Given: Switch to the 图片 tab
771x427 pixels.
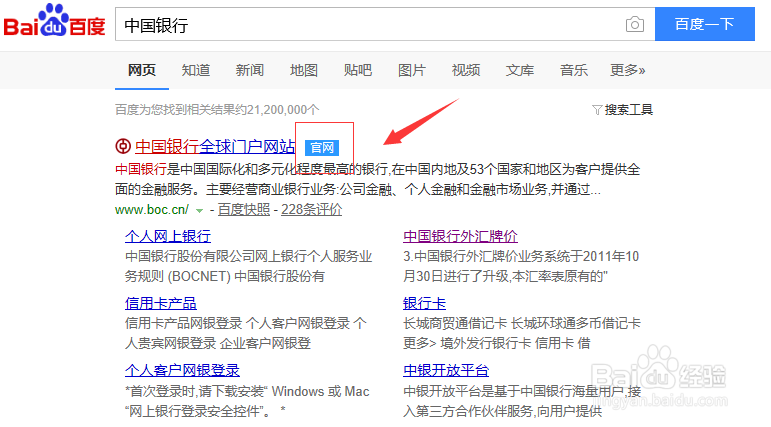Looking at the screenshot, I should [x=412, y=70].
